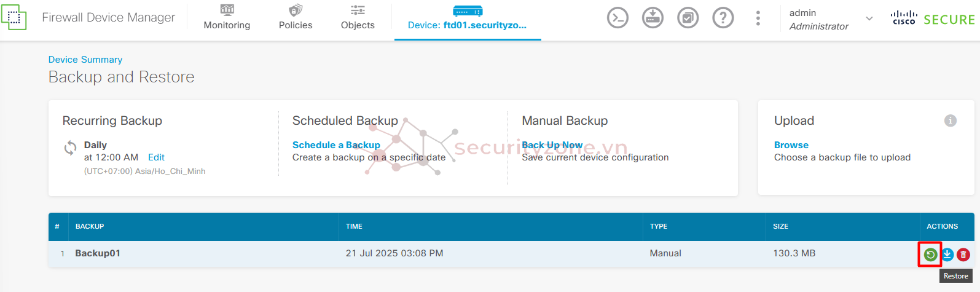Open the vertical three-dot more options menu
This screenshot has height=292, width=980.
(758, 18)
